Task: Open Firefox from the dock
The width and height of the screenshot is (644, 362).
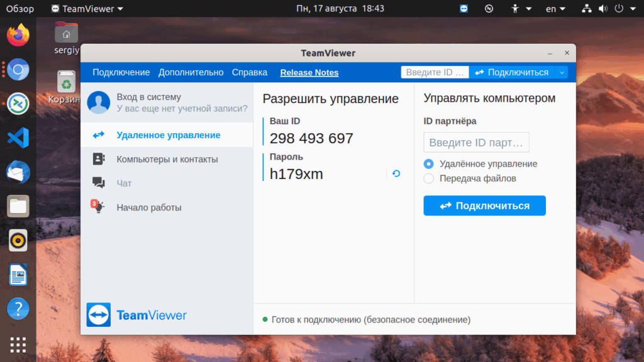Action: tap(18, 35)
